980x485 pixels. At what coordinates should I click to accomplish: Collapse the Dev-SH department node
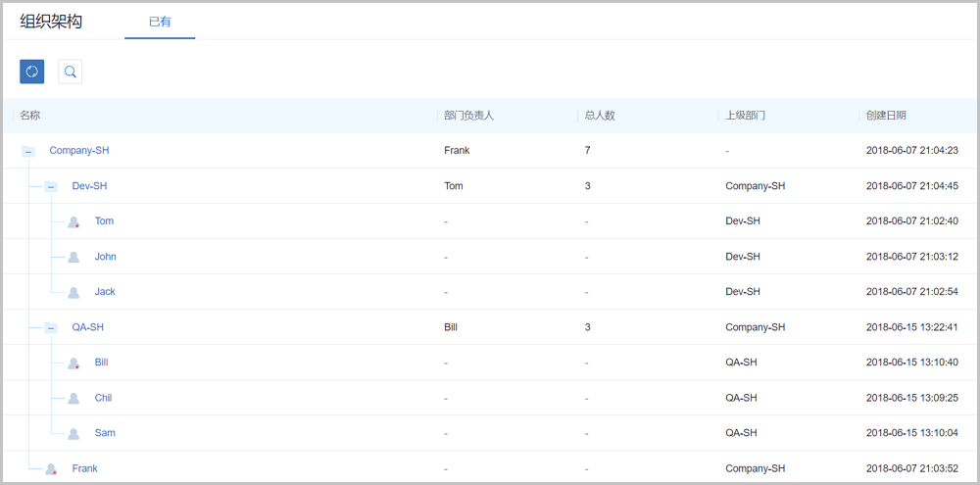pyautogui.click(x=51, y=187)
